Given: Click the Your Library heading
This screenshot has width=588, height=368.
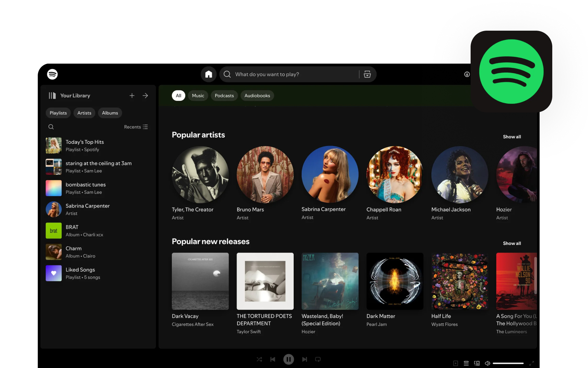Looking at the screenshot, I should coord(75,96).
